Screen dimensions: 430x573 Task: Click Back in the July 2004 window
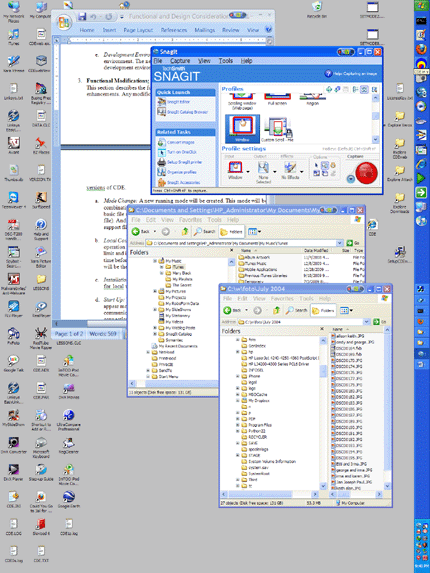232,310
